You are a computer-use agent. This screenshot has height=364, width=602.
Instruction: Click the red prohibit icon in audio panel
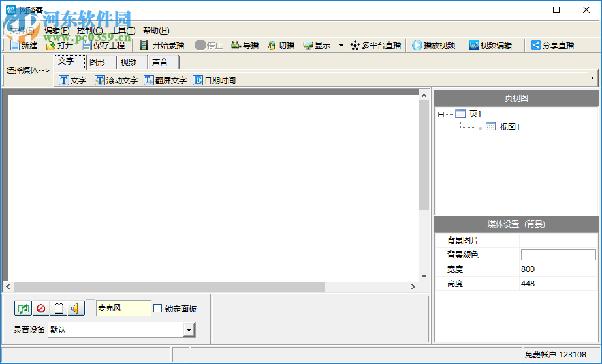coord(40,309)
